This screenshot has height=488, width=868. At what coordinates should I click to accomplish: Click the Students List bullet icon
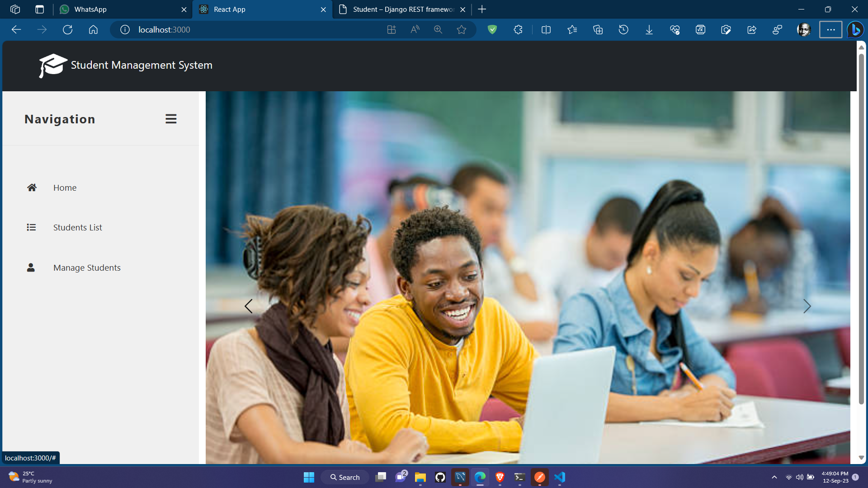pos(31,227)
